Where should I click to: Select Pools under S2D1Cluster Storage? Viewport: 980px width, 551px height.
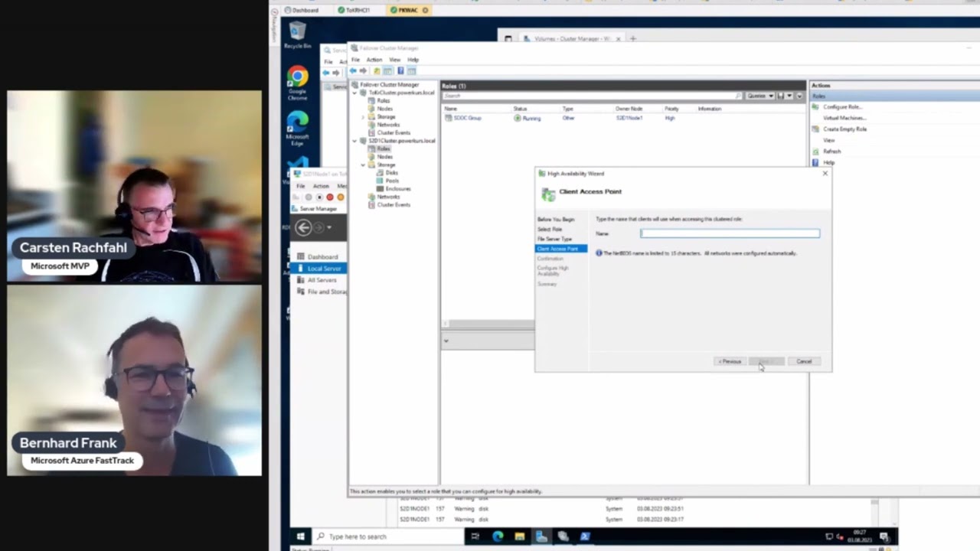(x=392, y=181)
